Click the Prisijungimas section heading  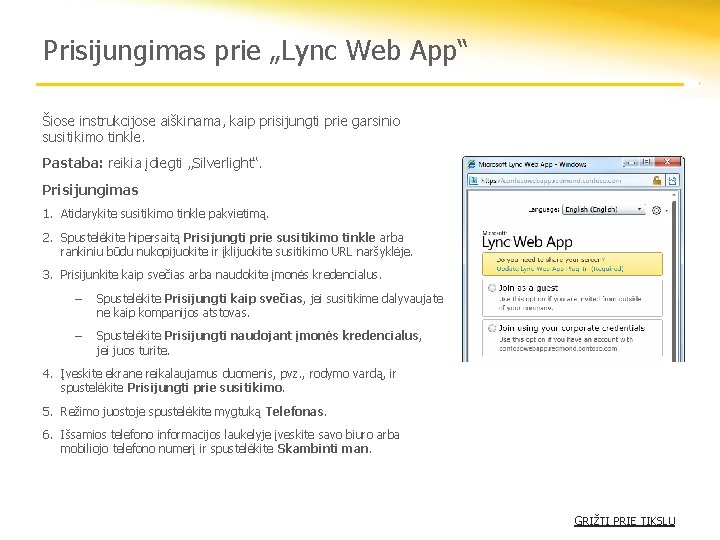[x=90, y=190]
